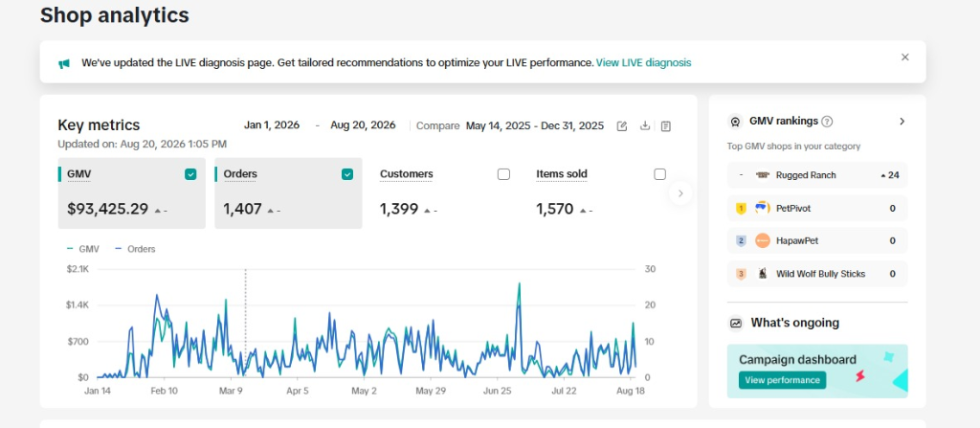
Task: Enable the Items sold metric checkbox
Action: [x=660, y=174]
